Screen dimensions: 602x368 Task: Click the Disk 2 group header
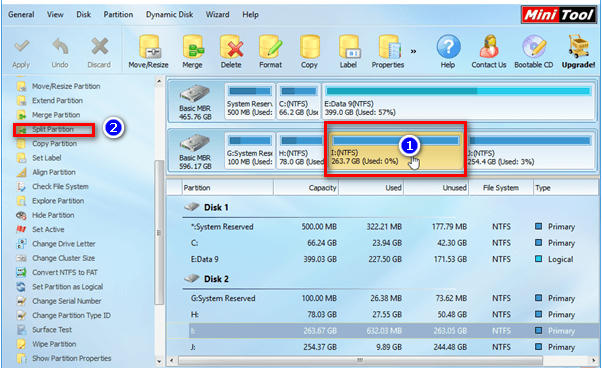coord(216,279)
